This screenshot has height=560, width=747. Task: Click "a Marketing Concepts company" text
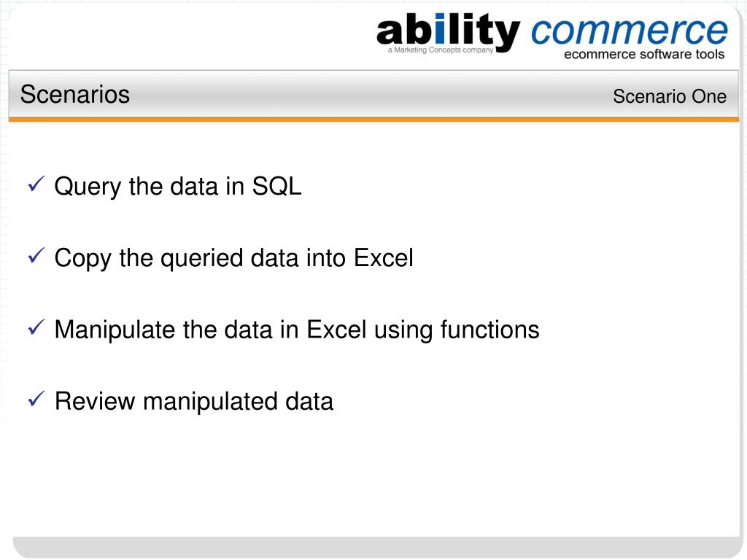(x=441, y=50)
